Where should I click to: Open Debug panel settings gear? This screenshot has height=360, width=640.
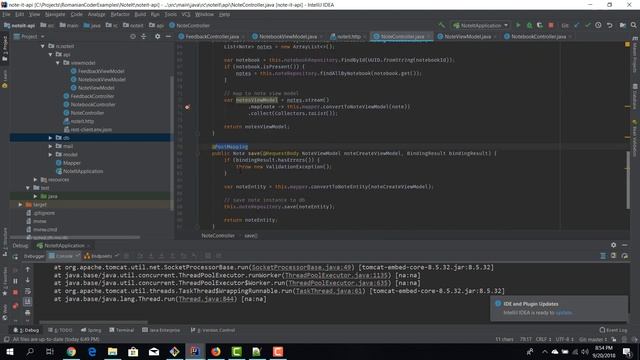[x=613, y=245]
